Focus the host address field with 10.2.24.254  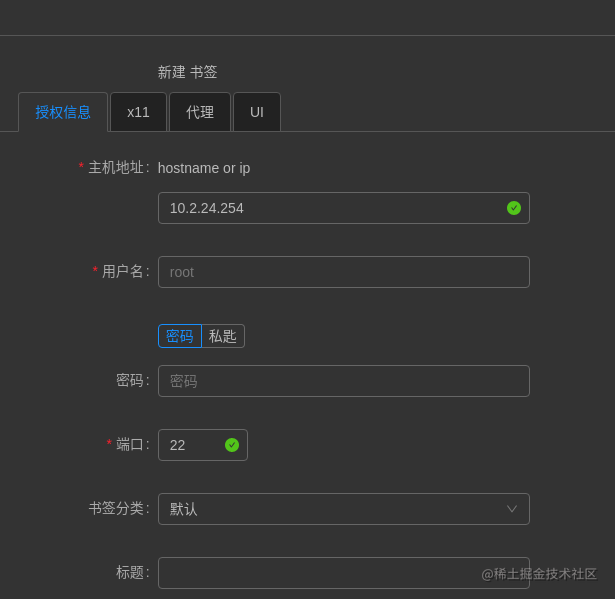pos(330,208)
